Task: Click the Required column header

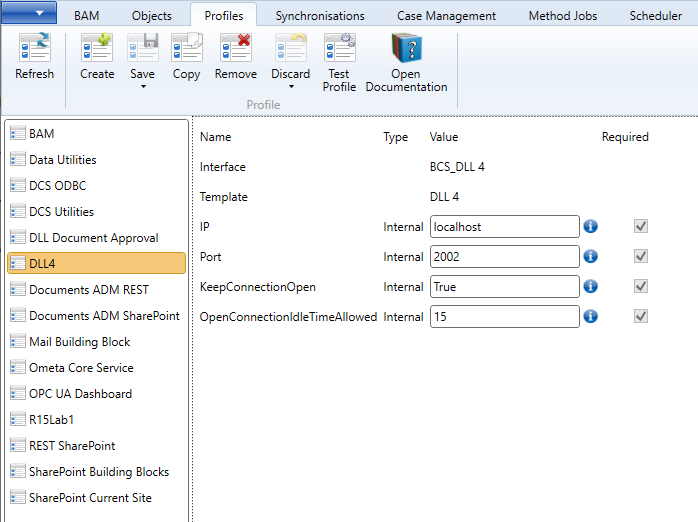Action: coord(625,137)
